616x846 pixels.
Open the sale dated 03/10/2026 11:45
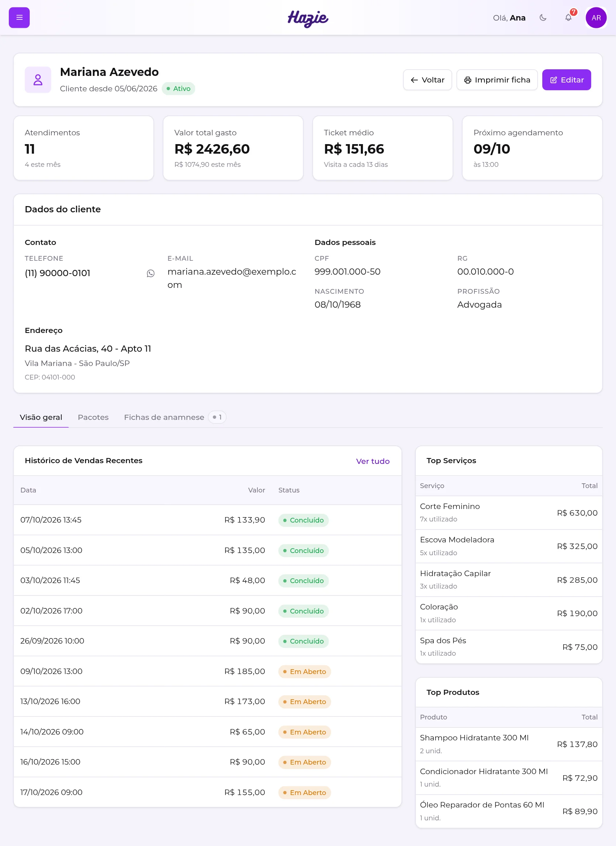[208, 581]
